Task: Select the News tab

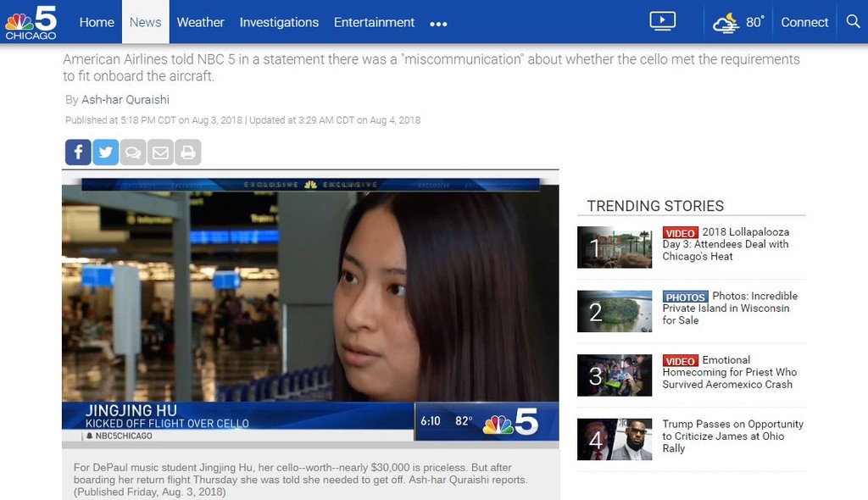Action: click(145, 22)
